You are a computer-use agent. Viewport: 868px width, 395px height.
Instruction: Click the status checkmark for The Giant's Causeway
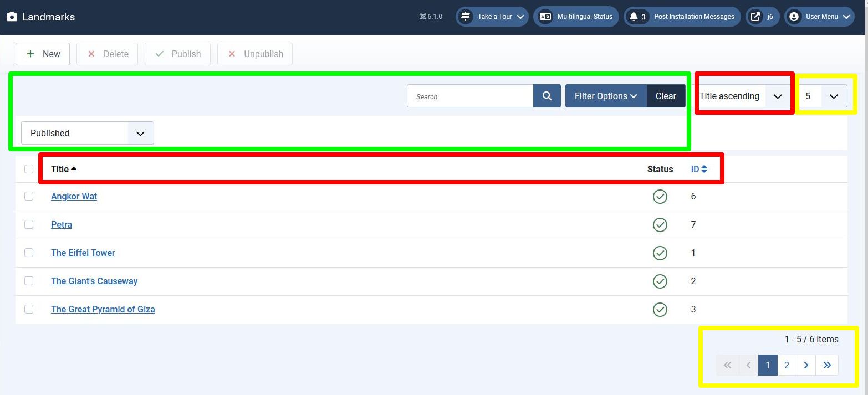(x=660, y=281)
